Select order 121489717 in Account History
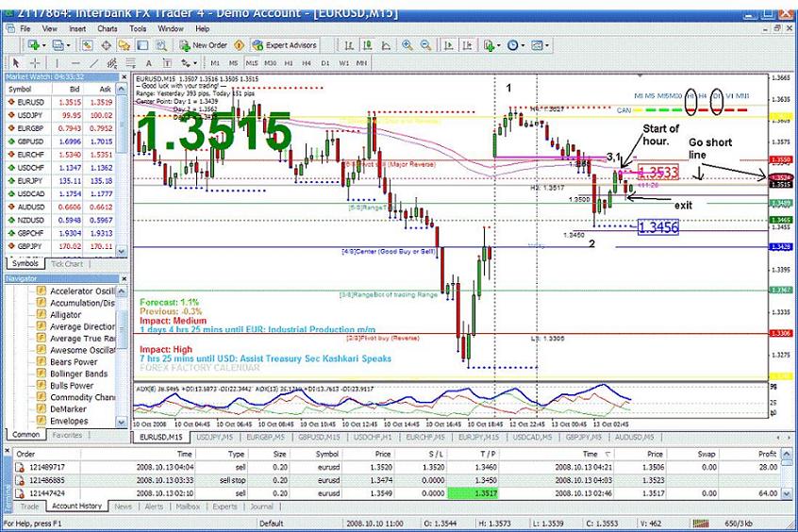Viewport: 798px width, 532px height. [397, 467]
